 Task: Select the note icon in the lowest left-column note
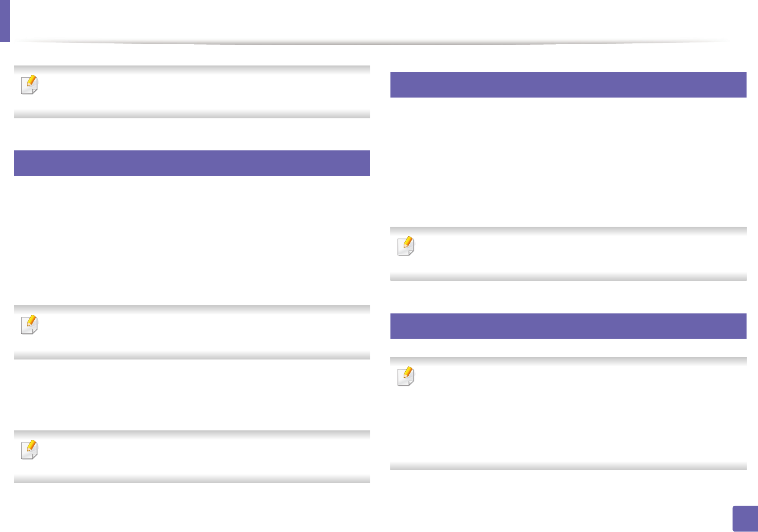tap(30, 450)
